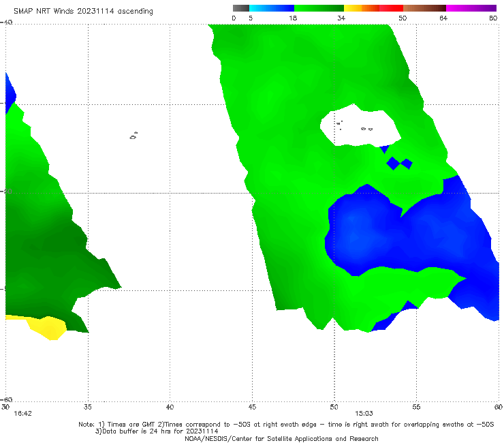Click longitude axis label 35

(88, 407)
